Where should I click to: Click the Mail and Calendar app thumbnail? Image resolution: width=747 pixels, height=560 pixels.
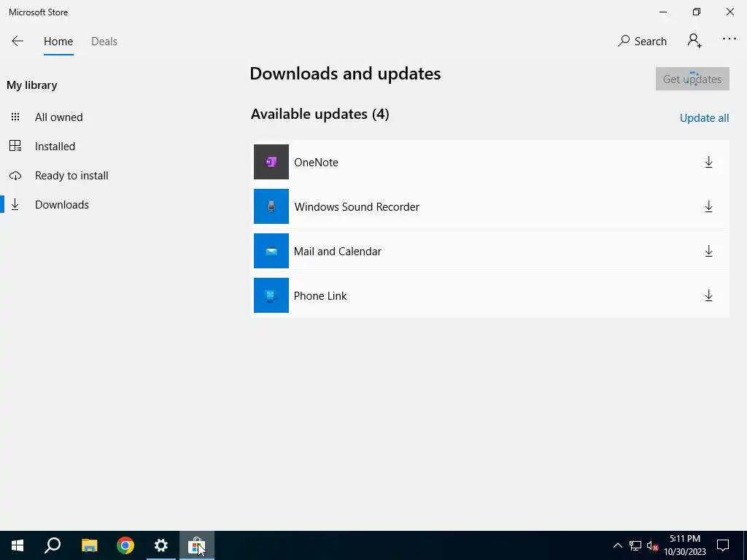click(271, 251)
